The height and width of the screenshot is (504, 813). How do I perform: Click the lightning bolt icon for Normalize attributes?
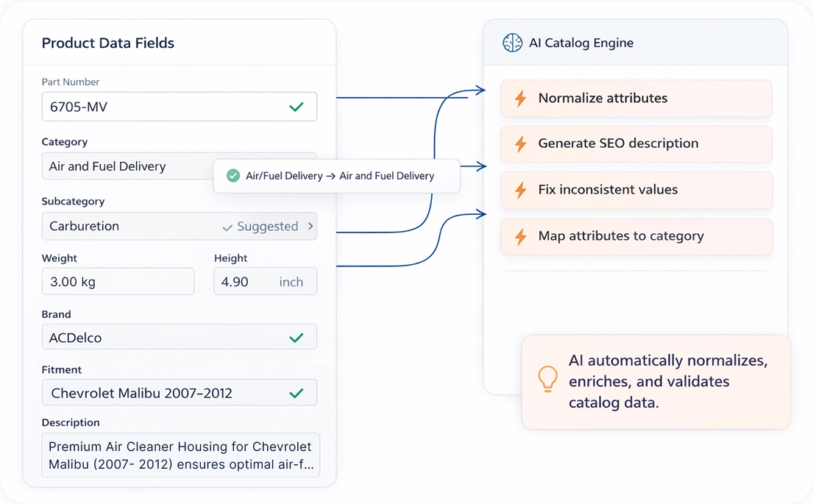[521, 99]
